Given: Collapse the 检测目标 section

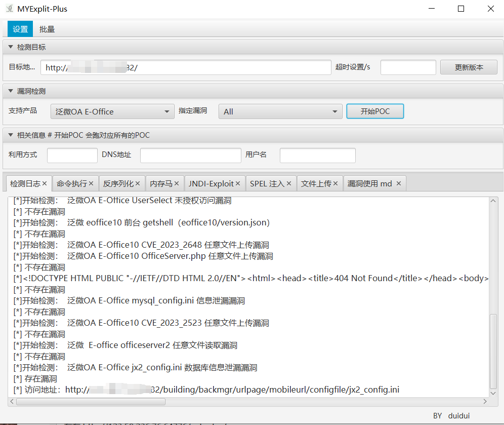Looking at the screenshot, I should click(x=11, y=47).
